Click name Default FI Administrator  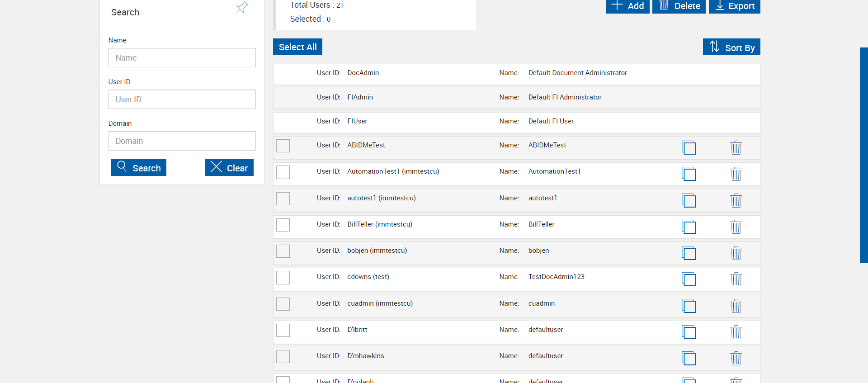565,97
